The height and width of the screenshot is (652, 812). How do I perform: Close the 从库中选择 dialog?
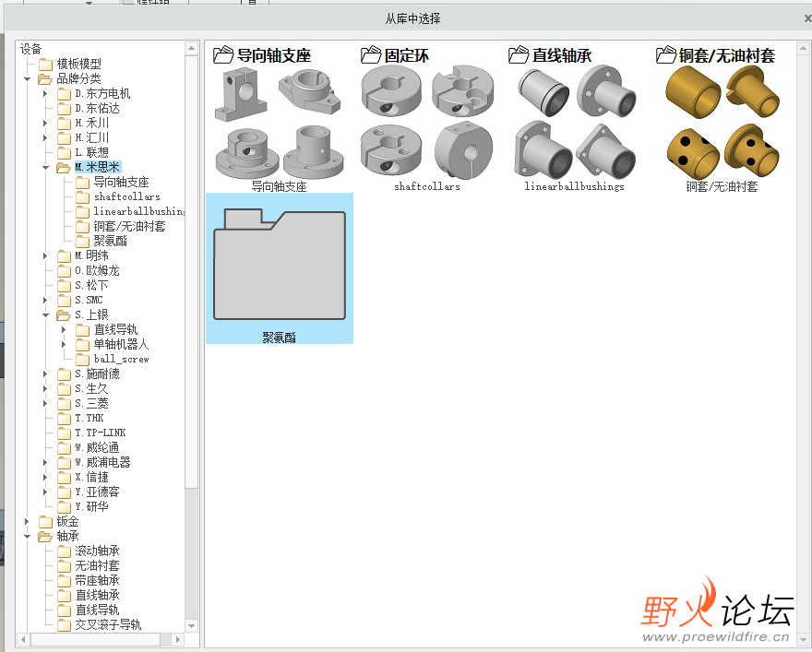point(807,18)
